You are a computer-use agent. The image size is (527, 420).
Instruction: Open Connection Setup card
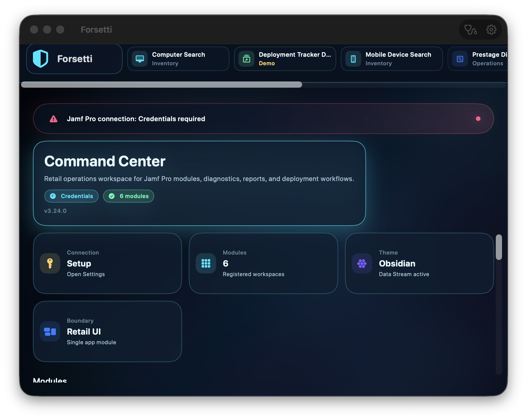[107, 263]
